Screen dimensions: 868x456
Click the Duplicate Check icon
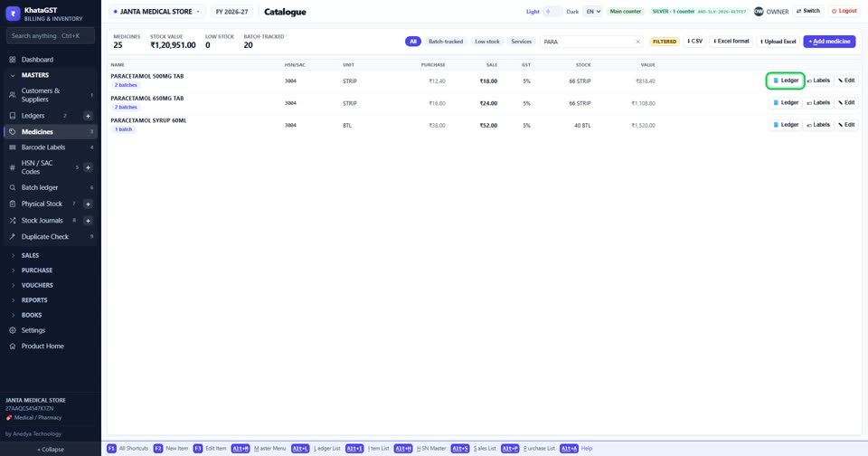[x=12, y=236]
